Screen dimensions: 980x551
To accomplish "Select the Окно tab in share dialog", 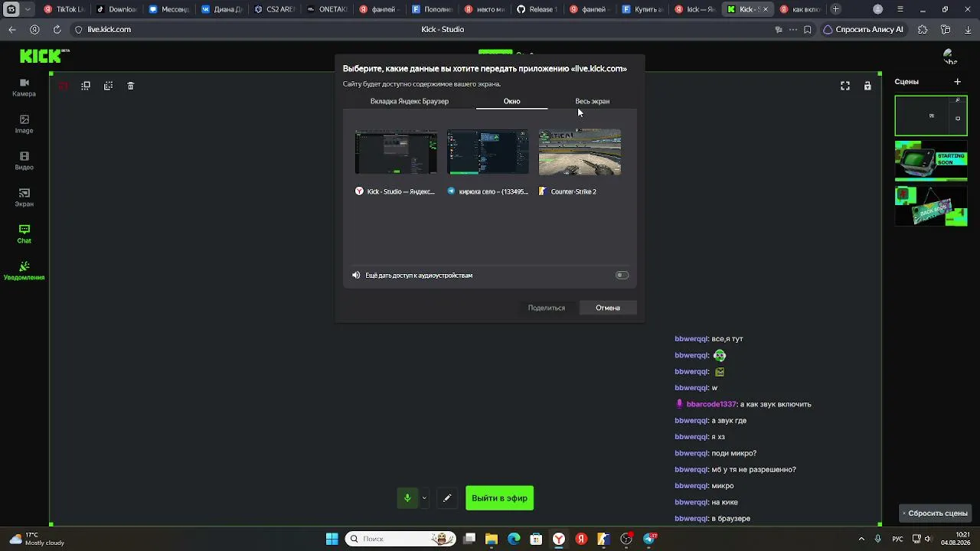I will [511, 101].
